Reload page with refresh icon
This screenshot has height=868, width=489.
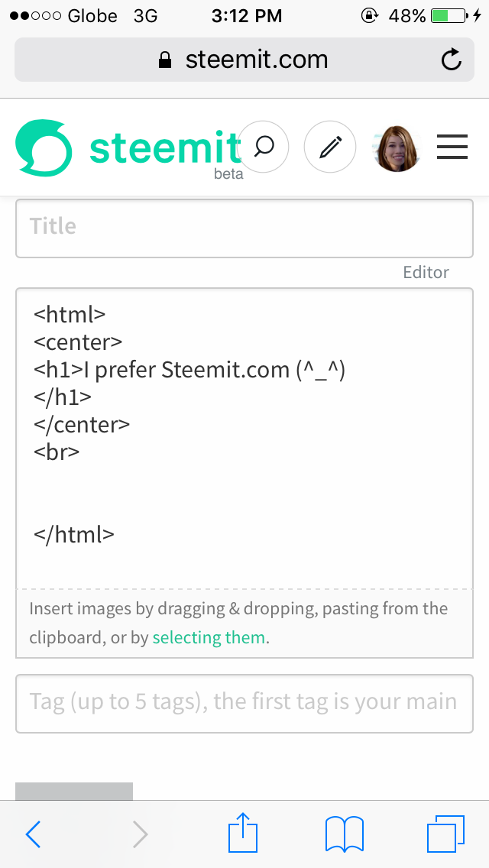pyautogui.click(x=452, y=60)
